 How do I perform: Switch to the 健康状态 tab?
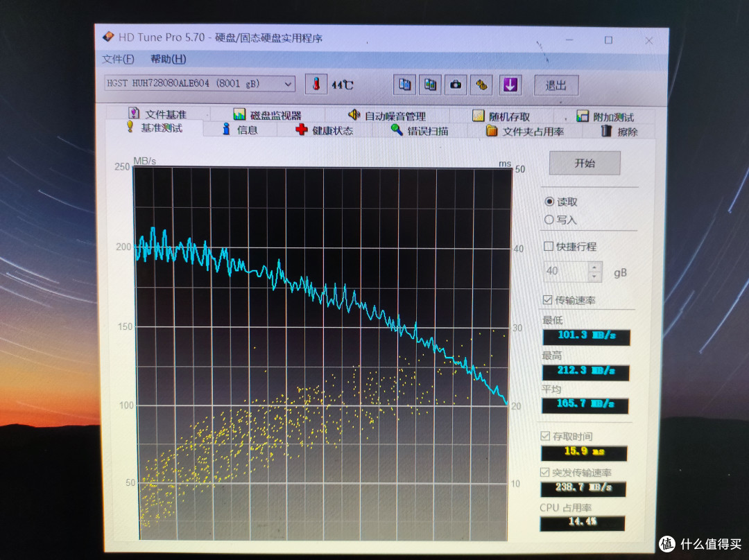(x=325, y=130)
